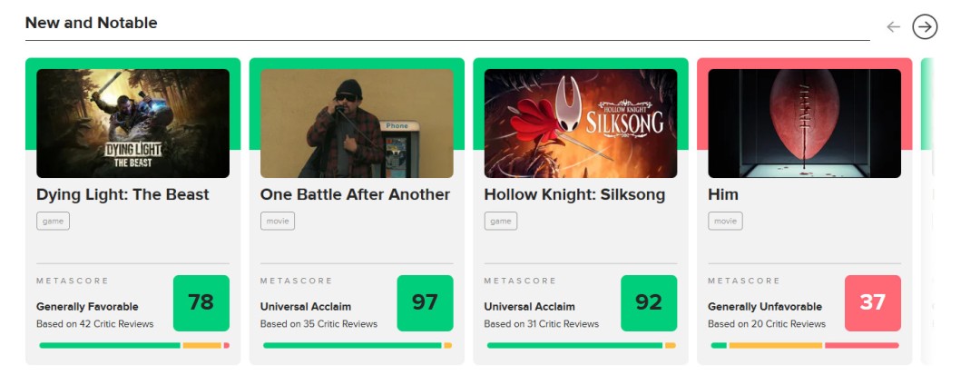
Task: Click the movie tag under One Battle After Another
Action: [278, 221]
